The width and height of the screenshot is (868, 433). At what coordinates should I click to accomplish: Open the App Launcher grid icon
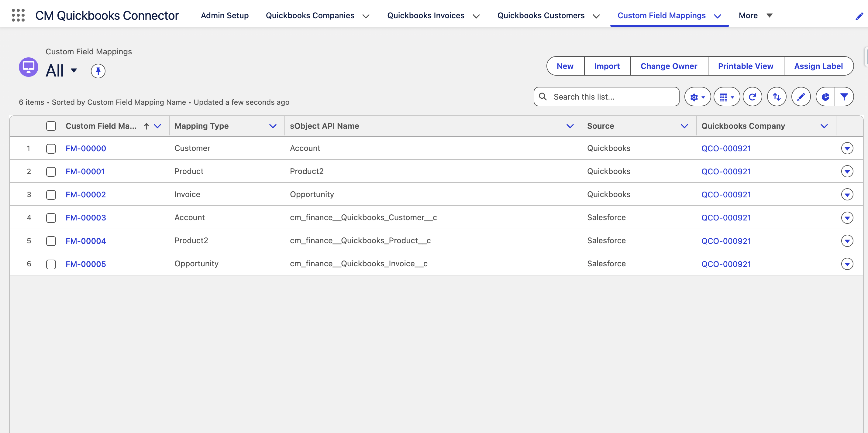pos(18,15)
